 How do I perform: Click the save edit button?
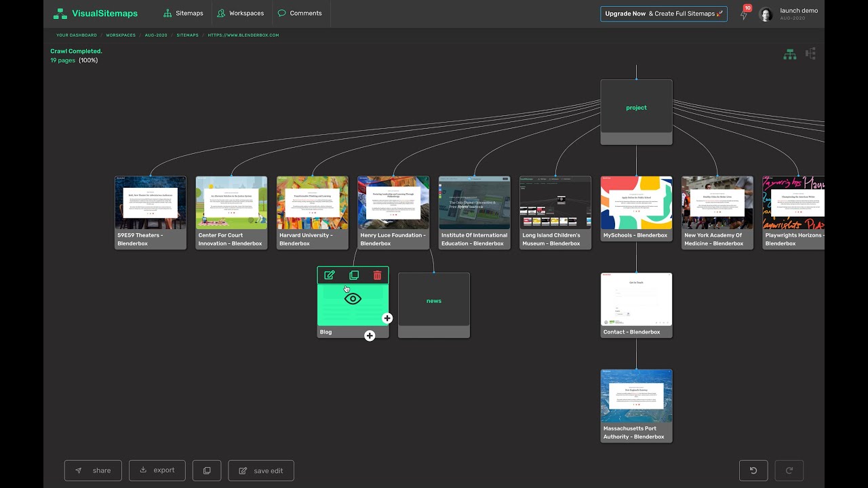click(x=261, y=470)
